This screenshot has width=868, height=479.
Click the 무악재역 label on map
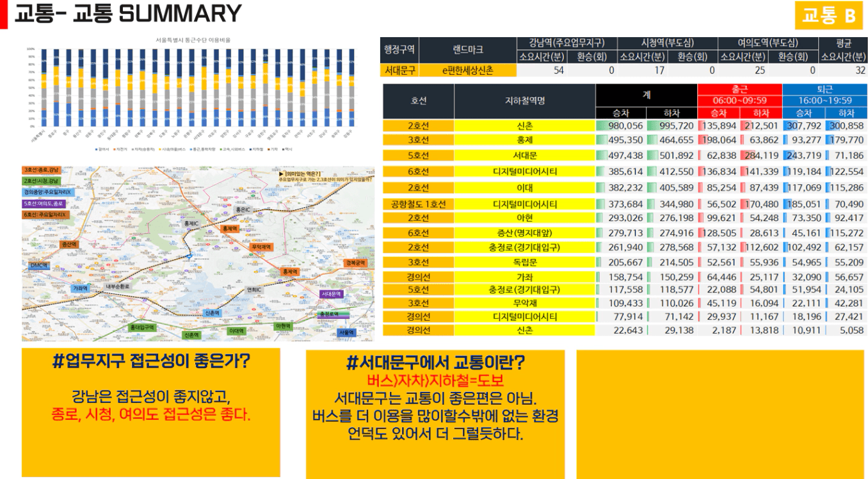262,247
